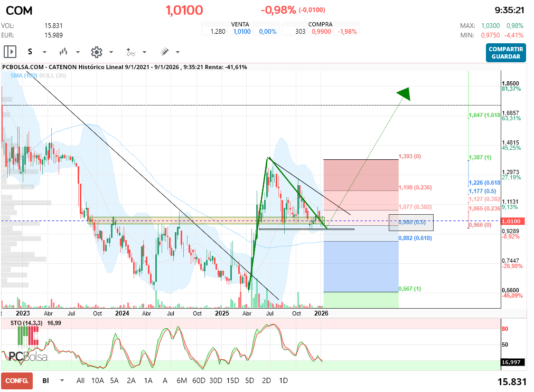Select the 30D time range
Screen dimensions: 534x392
point(216,380)
